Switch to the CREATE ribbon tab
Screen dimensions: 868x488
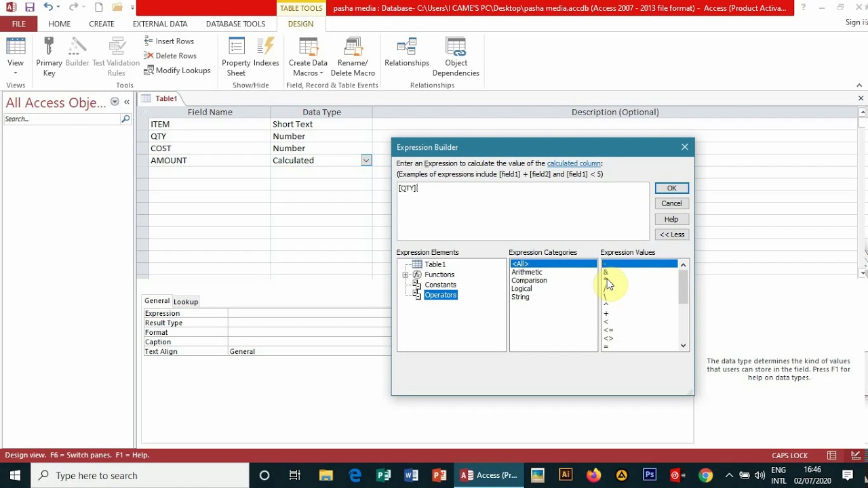[x=102, y=24]
